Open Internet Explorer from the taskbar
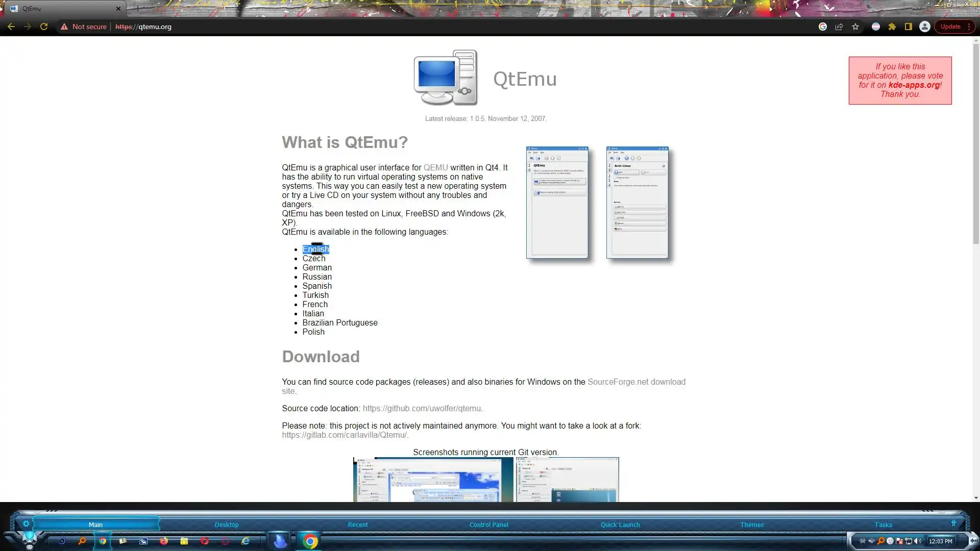The height and width of the screenshot is (551, 980). (x=246, y=541)
